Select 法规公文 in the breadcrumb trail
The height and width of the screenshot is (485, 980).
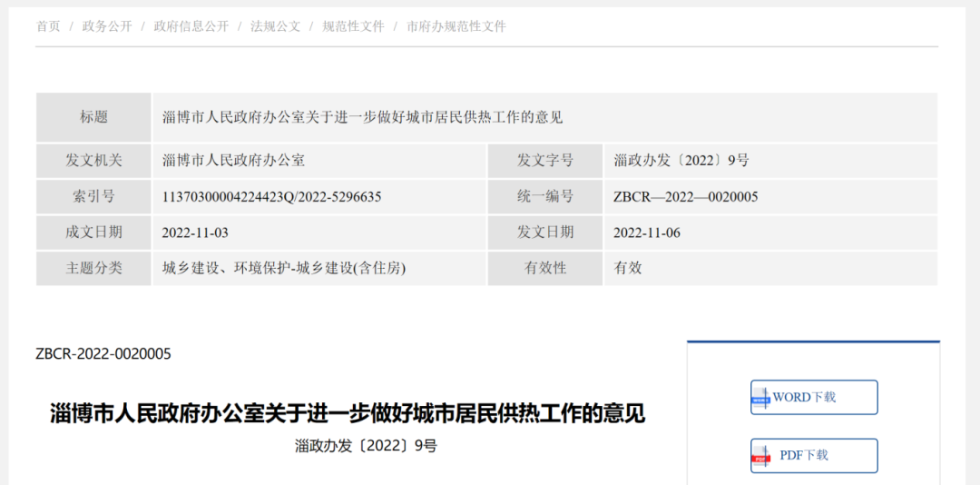276,26
